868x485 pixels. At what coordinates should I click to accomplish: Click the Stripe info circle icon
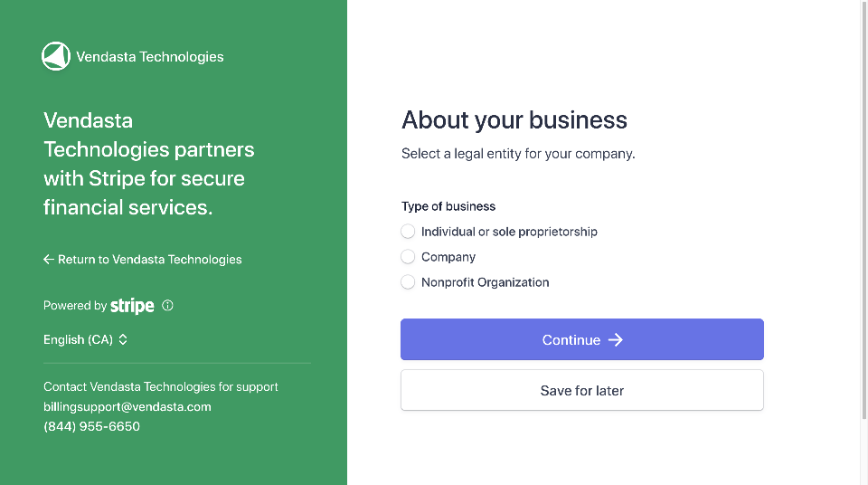coord(167,306)
